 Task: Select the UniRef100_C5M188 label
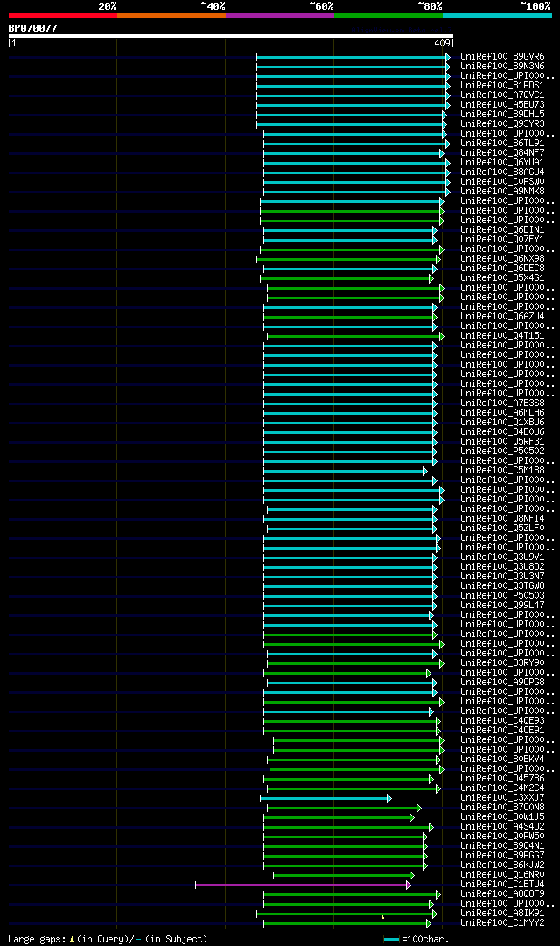tap(502, 471)
